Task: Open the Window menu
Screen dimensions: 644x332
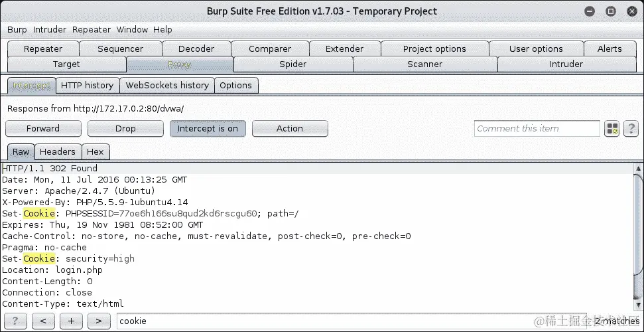Action: 132,30
